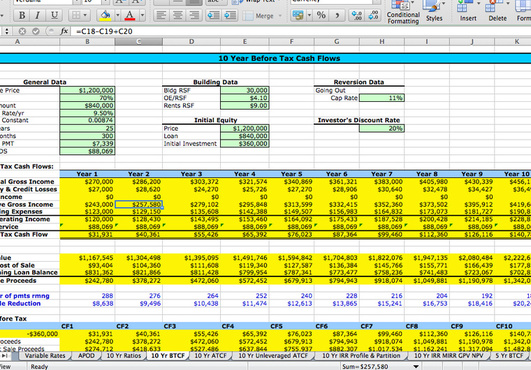Center text horizontally in cell
Viewport: 531px width, 370px height.
[178, 15]
